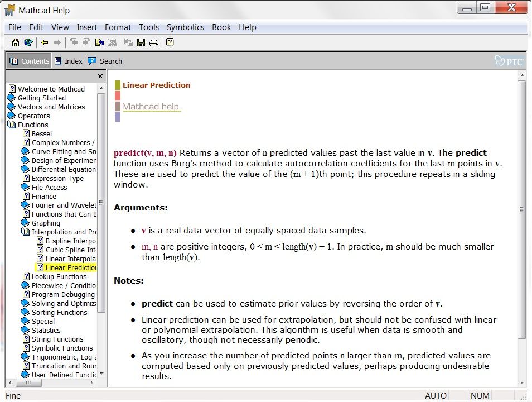
Task: Go back with the left arrow
Action: (x=45, y=42)
